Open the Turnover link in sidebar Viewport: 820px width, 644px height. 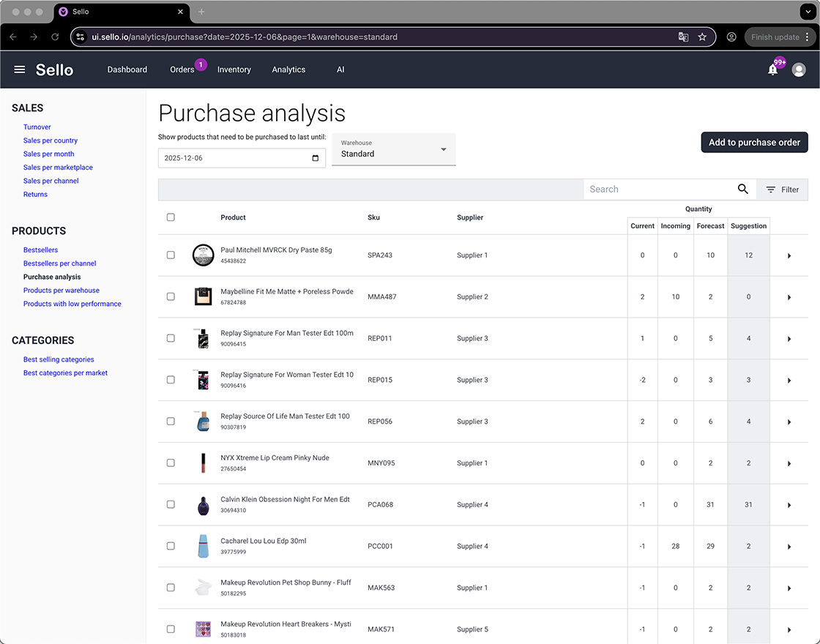coord(37,127)
